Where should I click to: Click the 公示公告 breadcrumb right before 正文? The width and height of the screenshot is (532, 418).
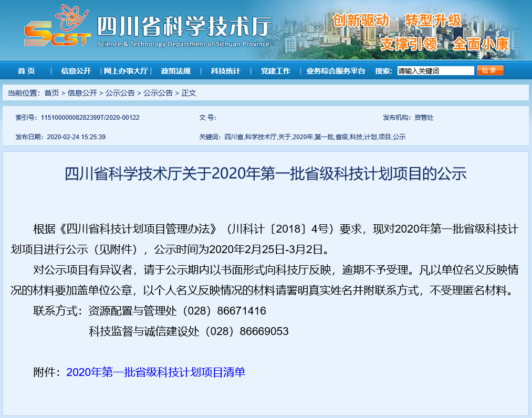pos(158,93)
